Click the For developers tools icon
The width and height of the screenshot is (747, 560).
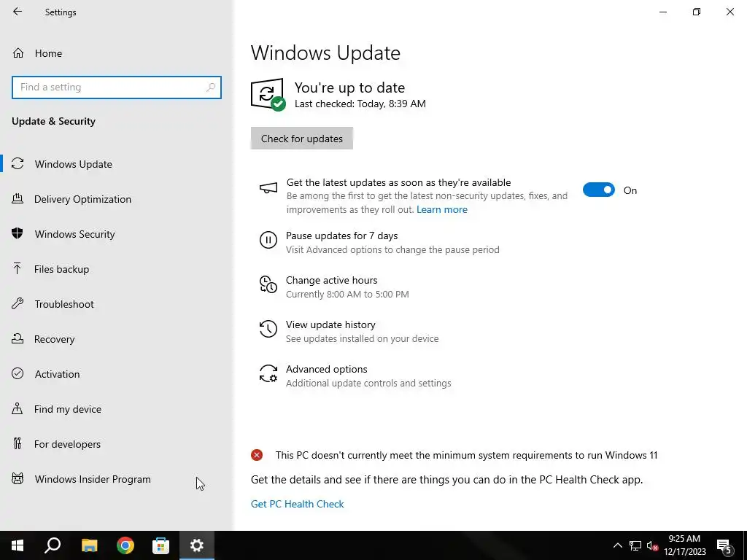pos(18,443)
